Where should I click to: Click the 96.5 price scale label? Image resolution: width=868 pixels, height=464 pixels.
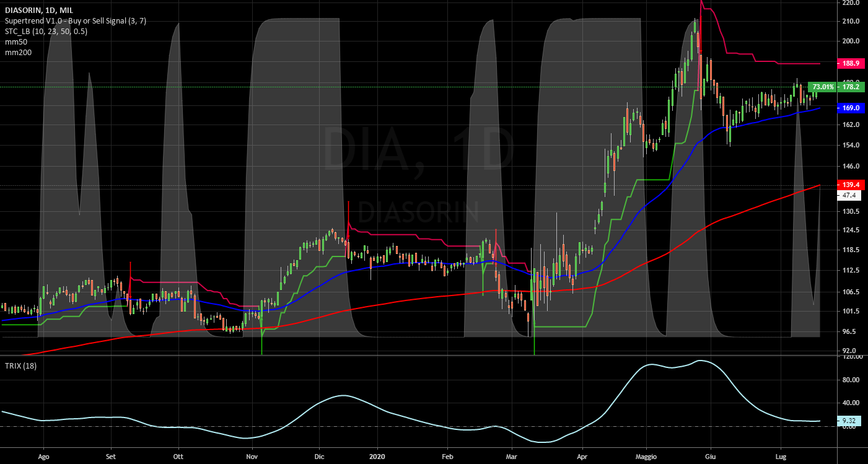click(x=848, y=332)
